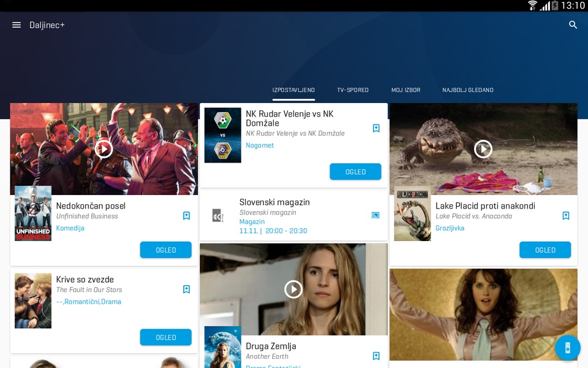This screenshot has width=588, height=368.
Task: Bookmark Druga Zemlja movie
Action: pyautogui.click(x=376, y=356)
